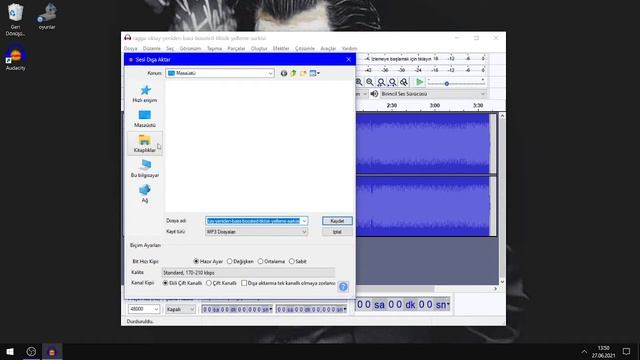
Task: Click the upper waveform channel of track
Action: 423,143
